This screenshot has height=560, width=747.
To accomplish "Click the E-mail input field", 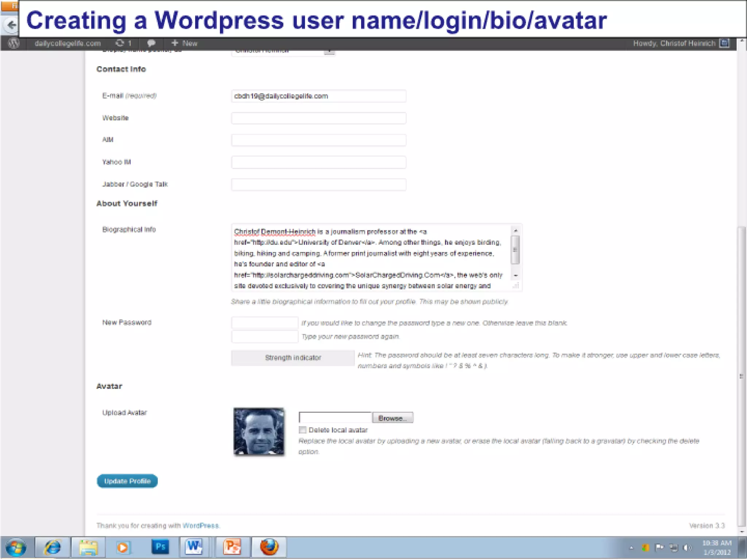I will click(x=318, y=96).
